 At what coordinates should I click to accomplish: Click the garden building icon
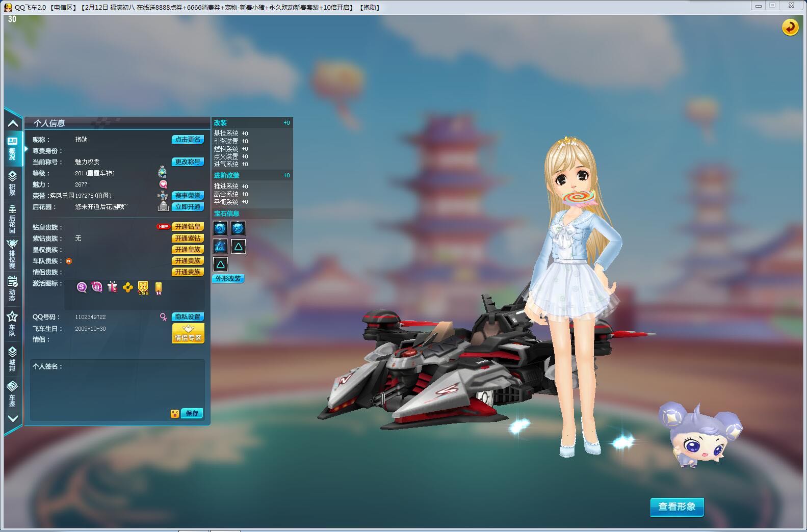point(163,206)
